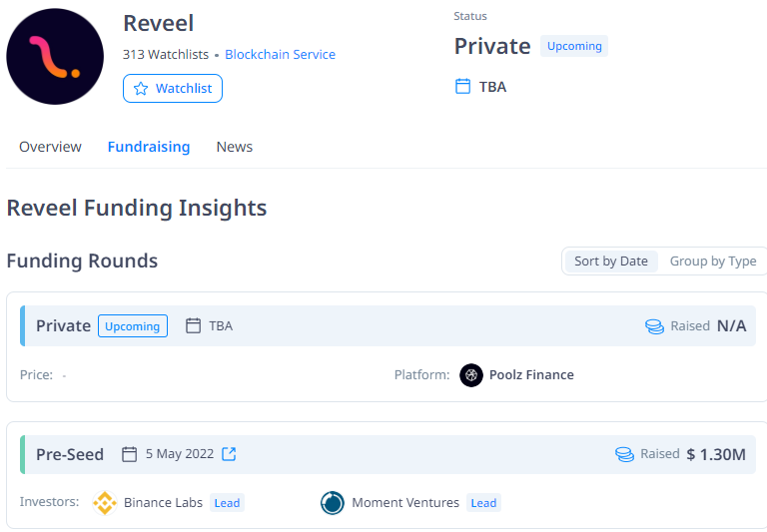Click Lead badge next to Binance Labs

(x=227, y=503)
